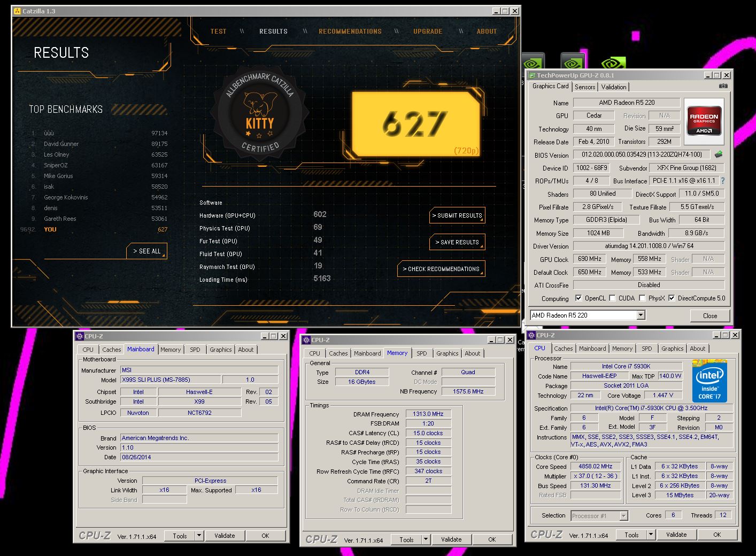Select the YOU row with score 627
756x556 pixels.
(94, 229)
